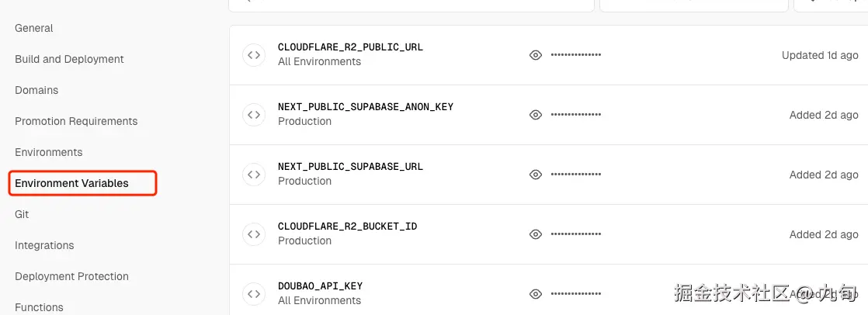
Task: Click code icon beside NEXT_PUBLIC_SUPABASE_ANON_KEY
Action: click(254, 115)
